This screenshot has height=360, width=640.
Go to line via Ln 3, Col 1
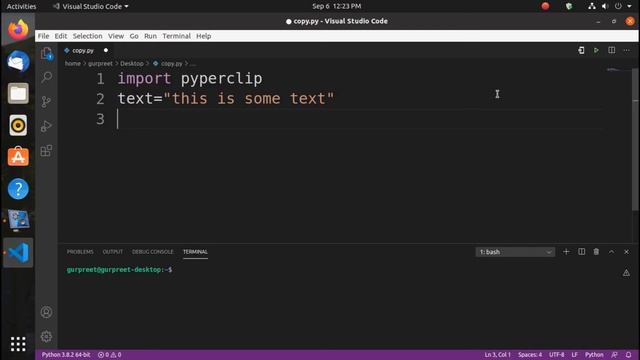[x=497, y=355]
